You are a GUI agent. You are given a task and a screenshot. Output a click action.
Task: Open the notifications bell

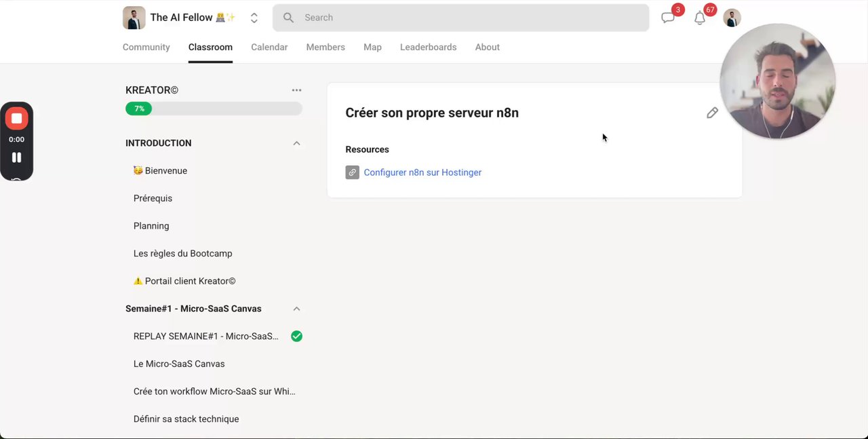(700, 18)
